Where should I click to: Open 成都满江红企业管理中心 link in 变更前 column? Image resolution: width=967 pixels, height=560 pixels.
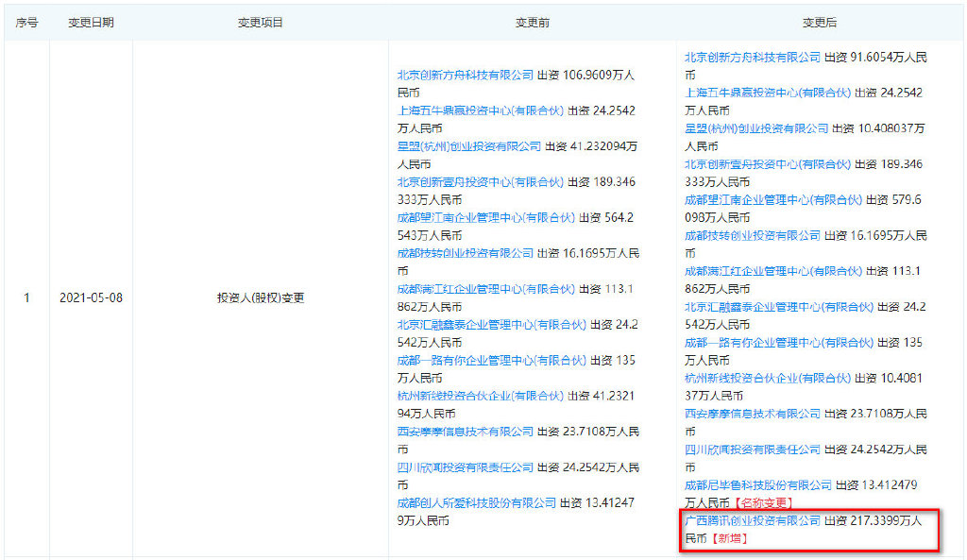[486, 289]
